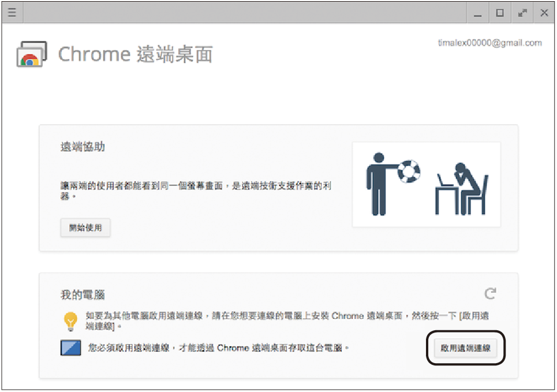557x392 pixels.
Task: Close the window with the X icon
Action: point(544,13)
